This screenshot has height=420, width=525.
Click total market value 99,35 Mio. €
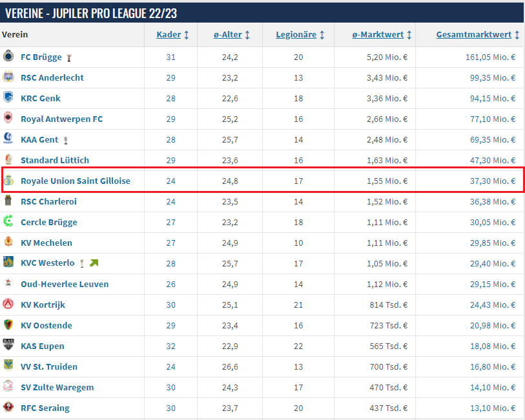(x=493, y=77)
